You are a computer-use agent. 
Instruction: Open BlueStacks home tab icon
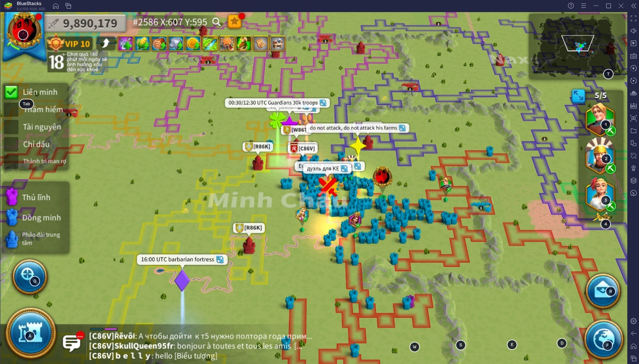click(56, 6)
